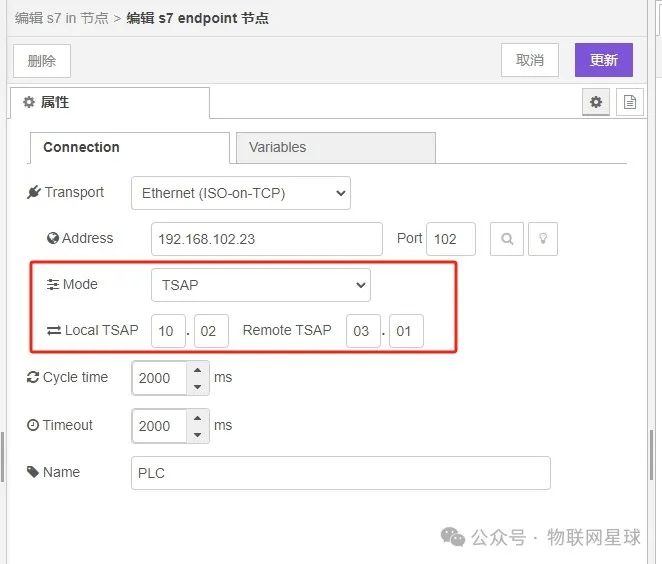Open node description document icon

[630, 102]
